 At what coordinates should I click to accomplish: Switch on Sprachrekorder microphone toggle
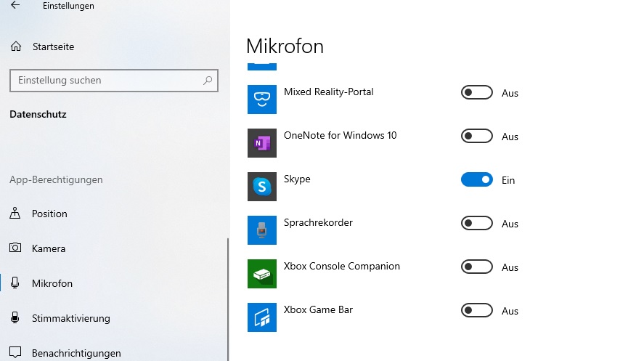coord(477,223)
